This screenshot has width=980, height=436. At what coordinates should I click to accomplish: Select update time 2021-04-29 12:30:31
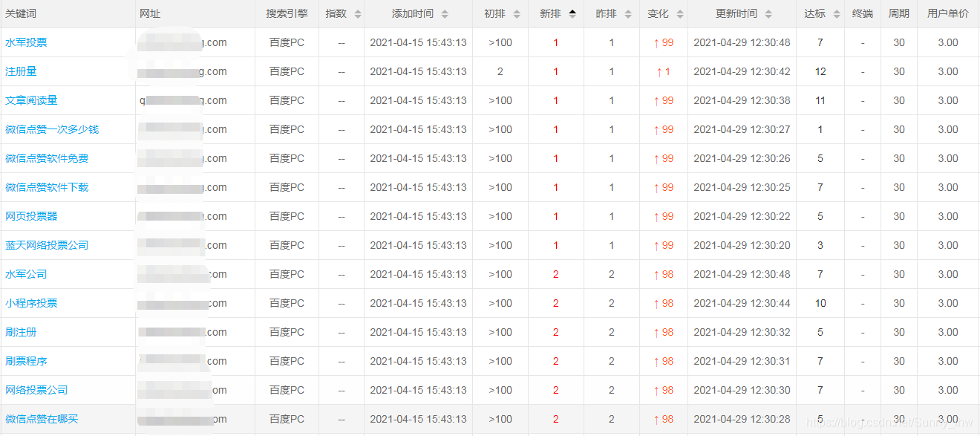tap(742, 361)
